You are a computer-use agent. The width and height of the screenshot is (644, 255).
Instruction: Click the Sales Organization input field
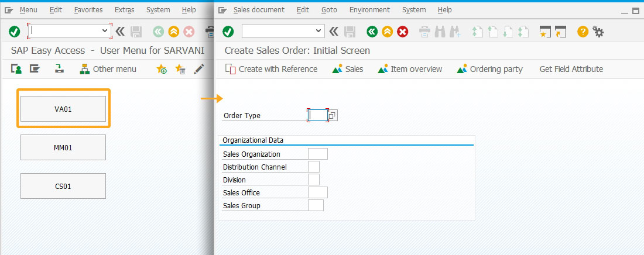click(x=318, y=154)
